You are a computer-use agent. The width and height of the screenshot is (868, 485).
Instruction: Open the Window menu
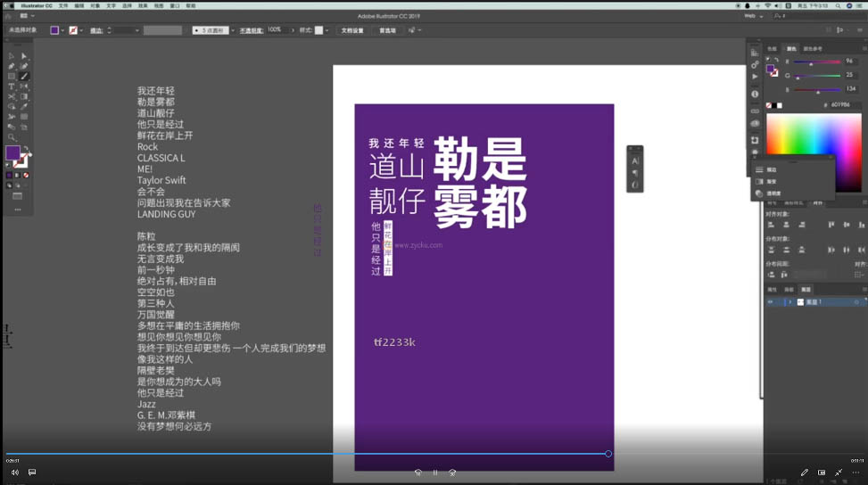point(174,5)
